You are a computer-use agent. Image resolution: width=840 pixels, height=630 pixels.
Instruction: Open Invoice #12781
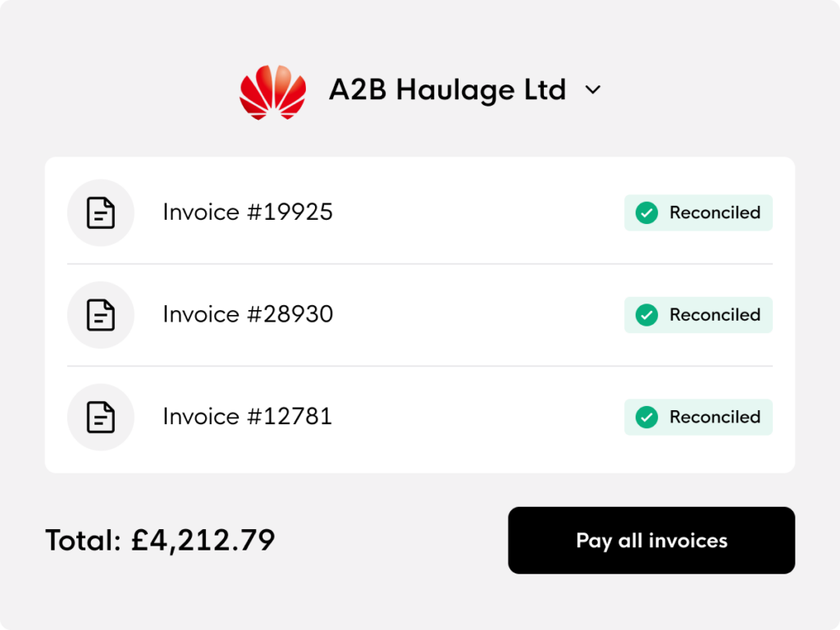[x=248, y=417]
